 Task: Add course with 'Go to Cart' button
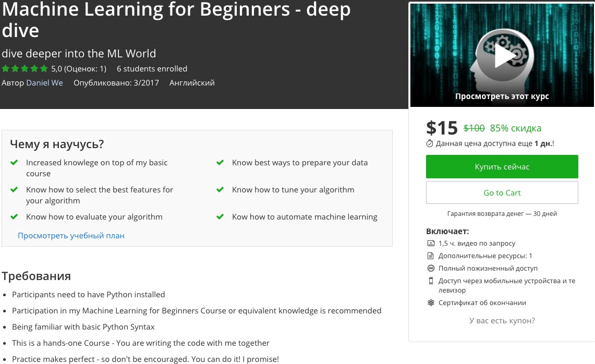pos(502,192)
